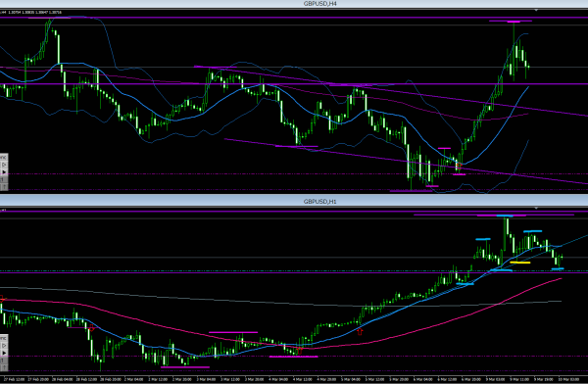
Task: Click the 10 Mar 03:00 label on the time axis
Action: pyautogui.click(x=568, y=379)
